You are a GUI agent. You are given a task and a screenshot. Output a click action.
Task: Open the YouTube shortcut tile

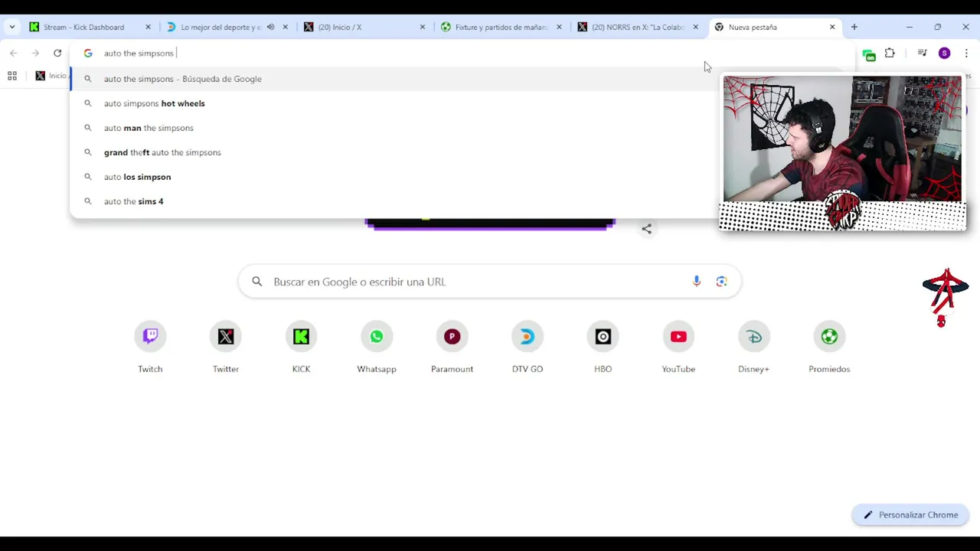678,348
